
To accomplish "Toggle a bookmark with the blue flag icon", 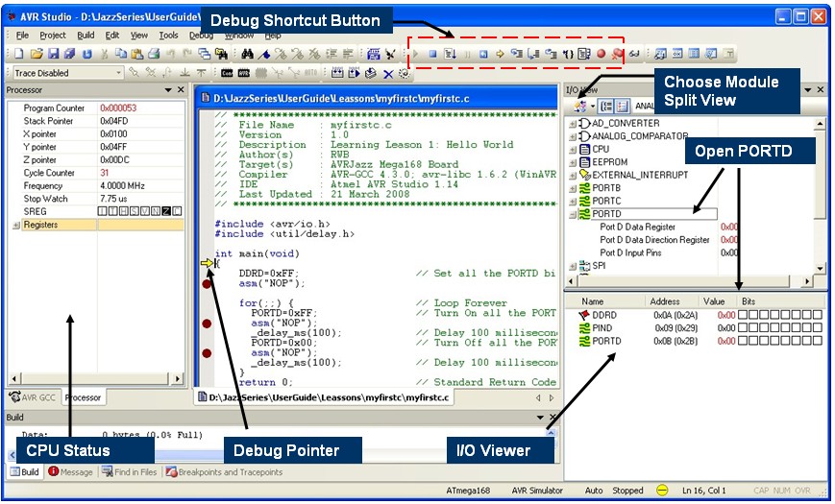I will point(263,54).
